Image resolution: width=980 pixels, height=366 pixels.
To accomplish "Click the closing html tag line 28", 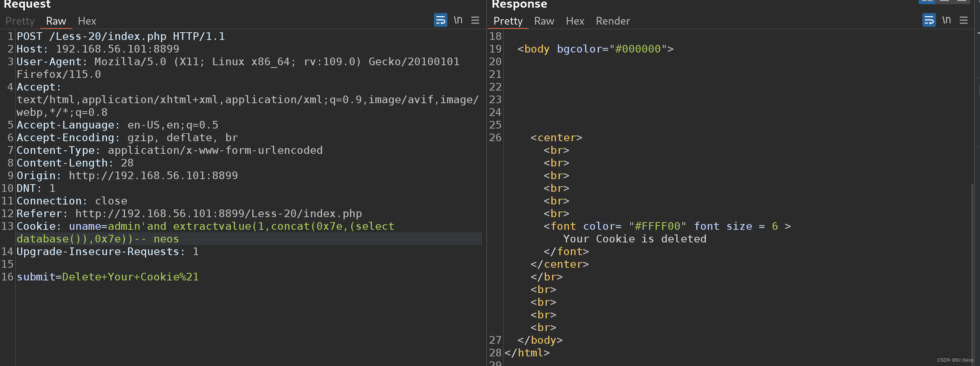I will [527, 353].
